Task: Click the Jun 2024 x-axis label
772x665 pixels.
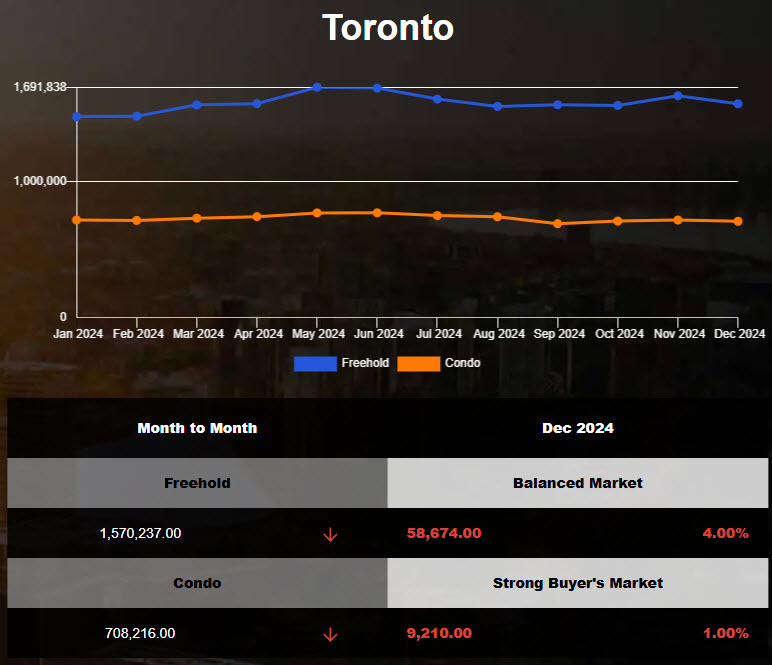Action: tap(378, 334)
